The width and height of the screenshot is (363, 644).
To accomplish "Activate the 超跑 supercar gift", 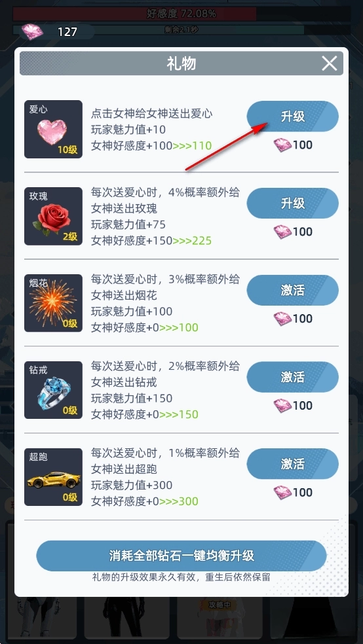I will pyautogui.click(x=293, y=464).
